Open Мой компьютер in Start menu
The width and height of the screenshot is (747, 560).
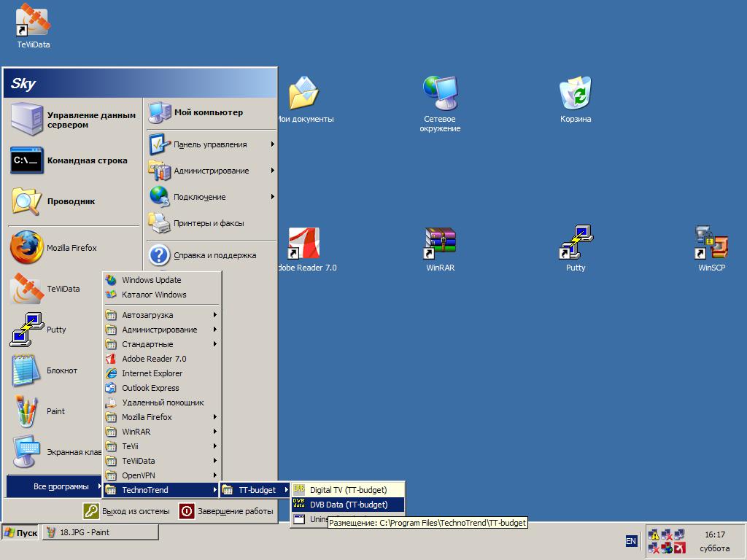[x=211, y=112]
